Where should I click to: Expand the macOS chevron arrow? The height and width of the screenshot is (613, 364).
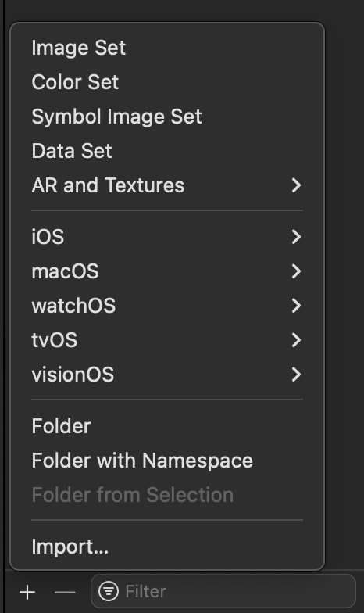tap(297, 271)
